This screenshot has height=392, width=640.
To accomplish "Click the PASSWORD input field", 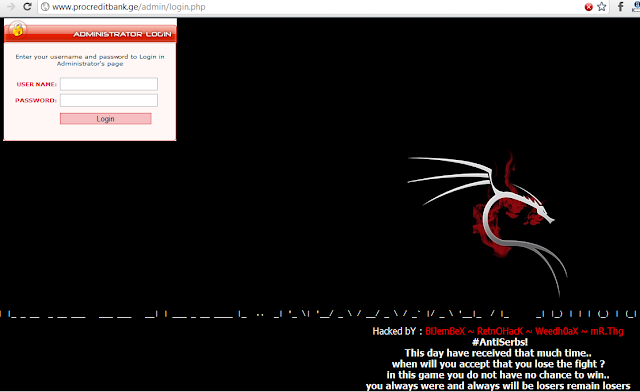I will [x=109, y=100].
